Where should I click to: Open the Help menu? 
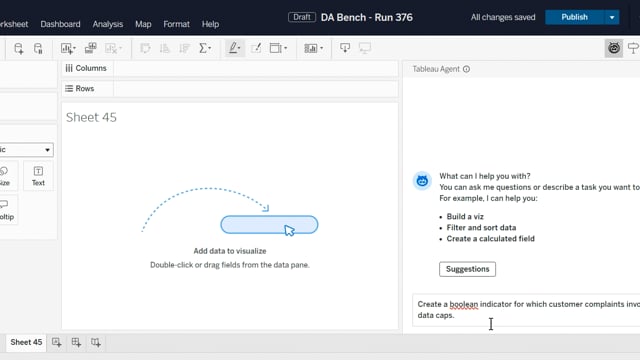pos(210,24)
